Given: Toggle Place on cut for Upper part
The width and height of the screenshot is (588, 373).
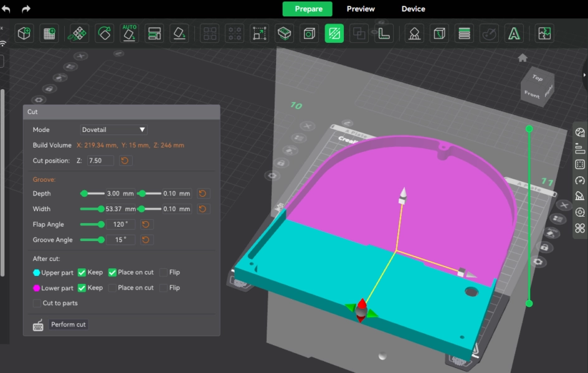Looking at the screenshot, I should tap(112, 273).
